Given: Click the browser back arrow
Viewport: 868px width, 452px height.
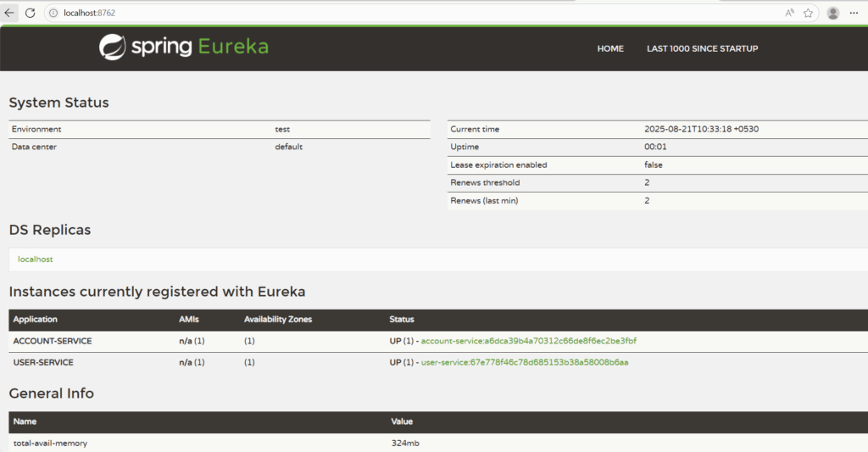Looking at the screenshot, I should 9,13.
